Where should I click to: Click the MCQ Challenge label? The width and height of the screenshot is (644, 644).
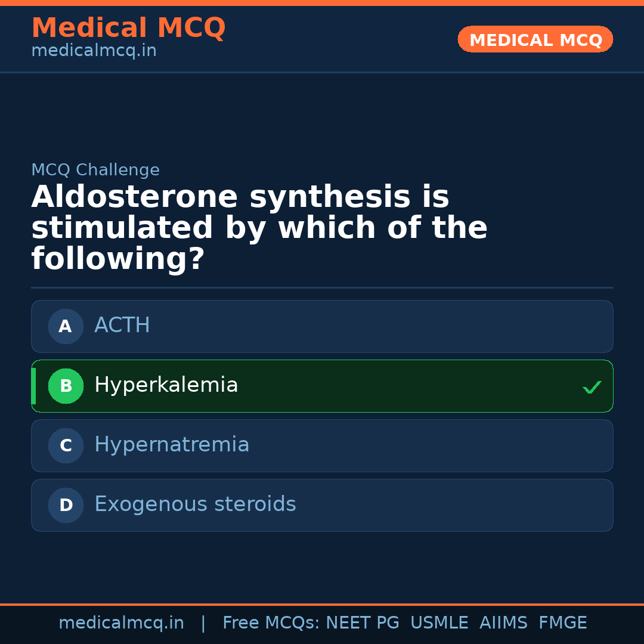point(95,170)
